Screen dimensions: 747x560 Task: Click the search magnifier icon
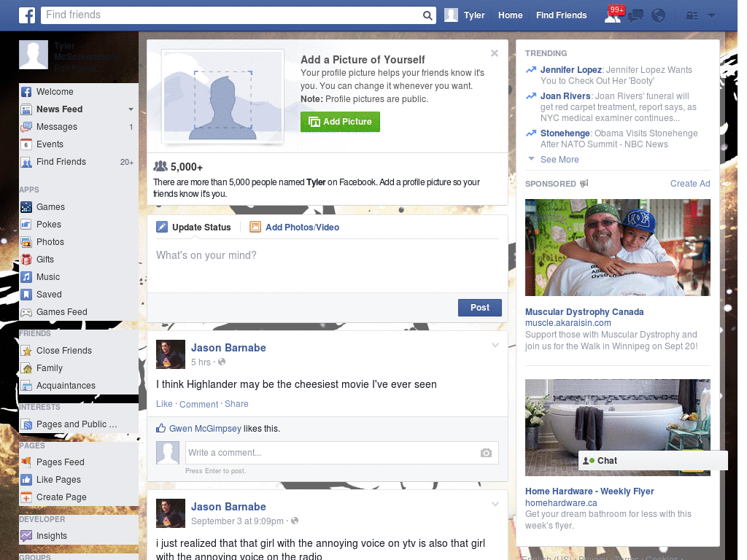click(427, 16)
